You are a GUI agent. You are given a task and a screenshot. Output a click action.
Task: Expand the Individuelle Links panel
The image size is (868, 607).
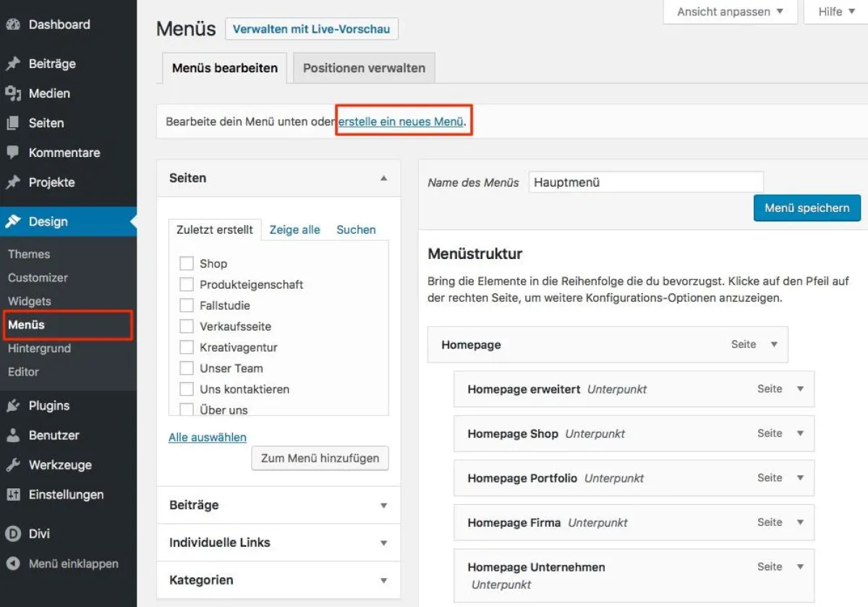pyautogui.click(x=383, y=543)
